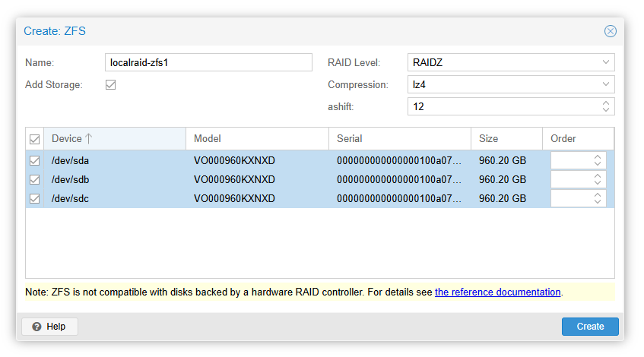Click the Order spinner for /dev/sda
Image resolution: width=644 pixels, height=357 pixels.
[x=579, y=160]
